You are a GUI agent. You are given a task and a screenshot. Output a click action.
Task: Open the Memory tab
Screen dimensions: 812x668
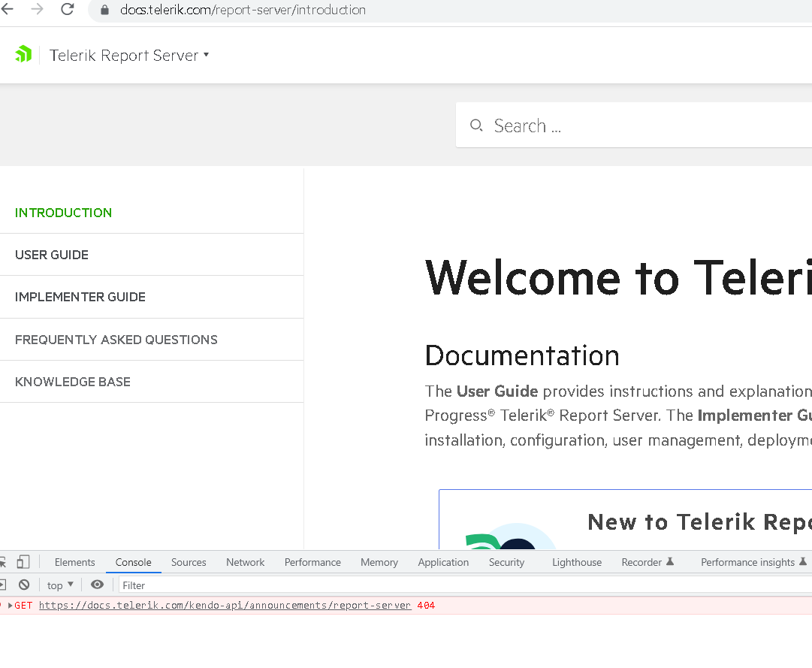click(379, 562)
